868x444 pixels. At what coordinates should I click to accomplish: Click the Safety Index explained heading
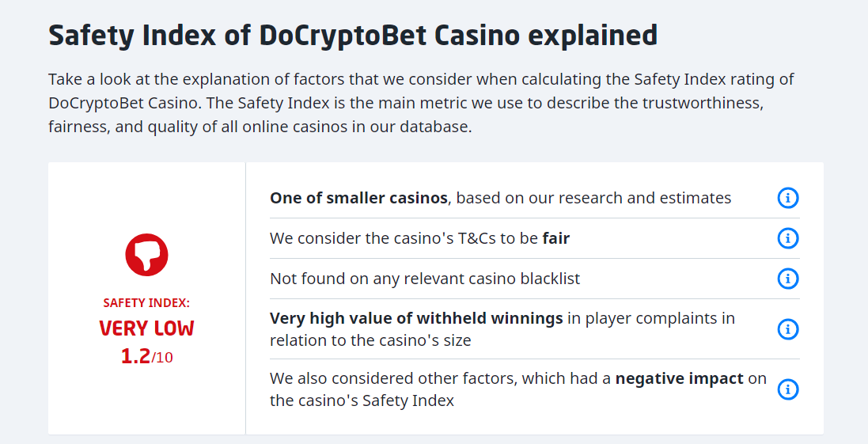[x=353, y=36]
